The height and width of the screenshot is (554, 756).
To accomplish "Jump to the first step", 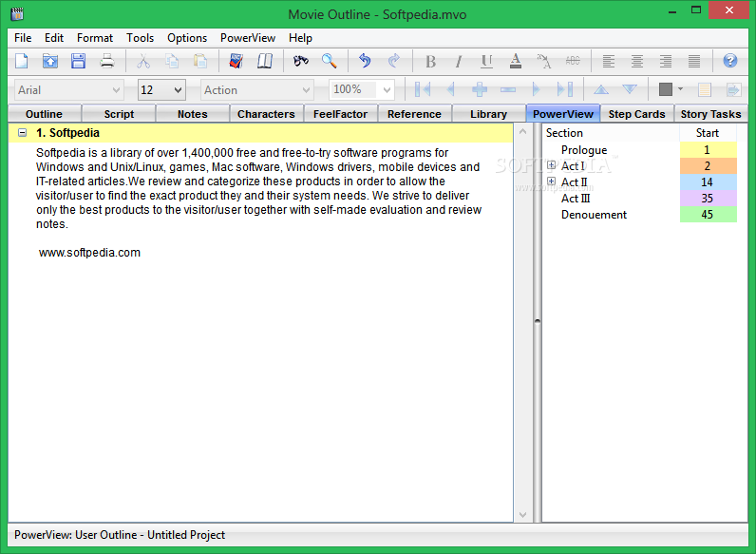I will tap(423, 89).
